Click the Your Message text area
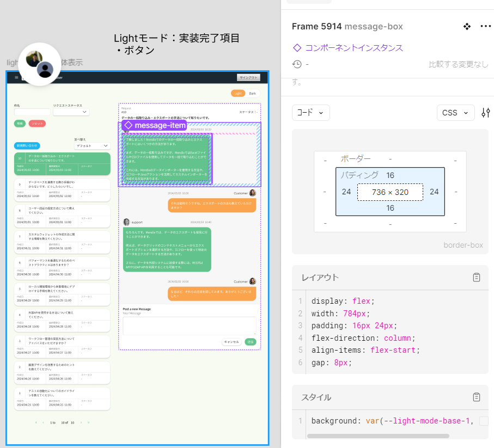The image size is (494, 448). pyautogui.click(x=189, y=326)
